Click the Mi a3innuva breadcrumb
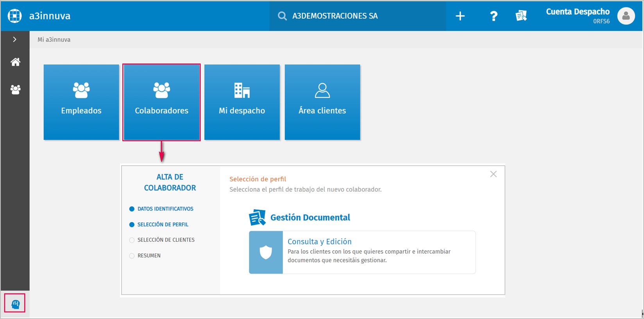This screenshot has height=319, width=644. tap(54, 39)
